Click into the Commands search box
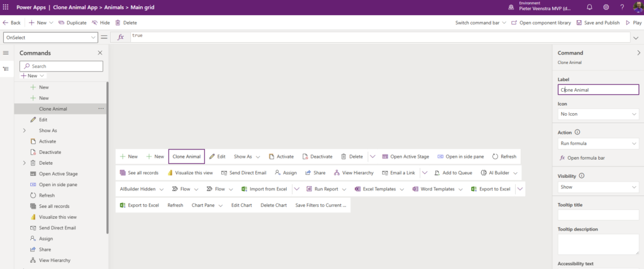Image resolution: width=644 pixels, height=269 pixels. click(x=62, y=66)
